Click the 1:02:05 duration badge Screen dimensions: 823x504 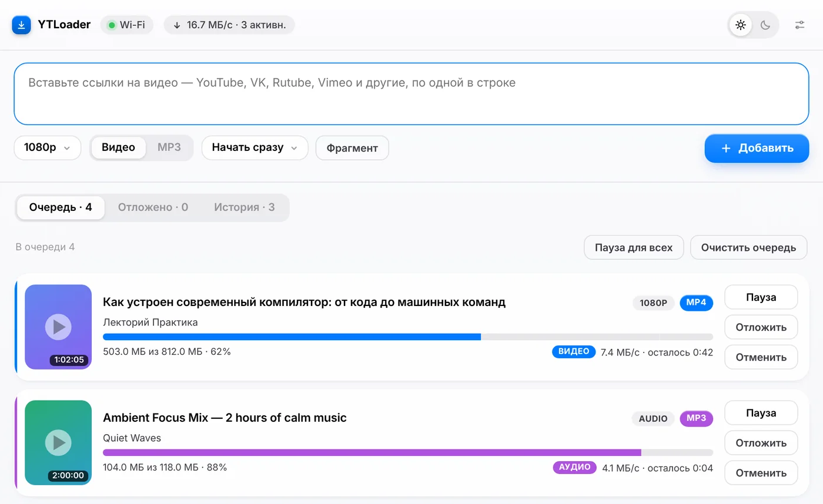69,360
